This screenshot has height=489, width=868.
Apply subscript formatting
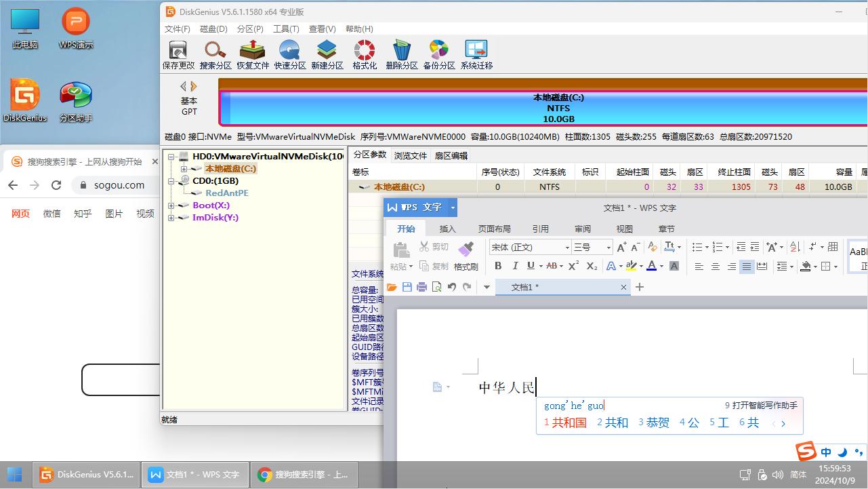point(592,266)
